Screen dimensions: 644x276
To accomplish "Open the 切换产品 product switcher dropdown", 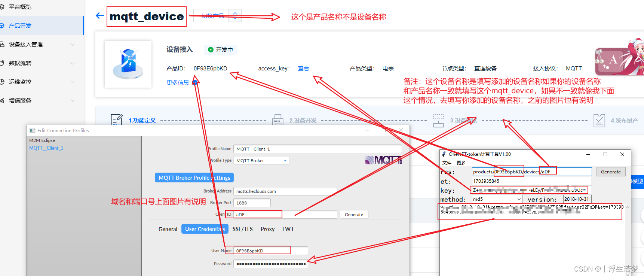I will click(217, 16).
